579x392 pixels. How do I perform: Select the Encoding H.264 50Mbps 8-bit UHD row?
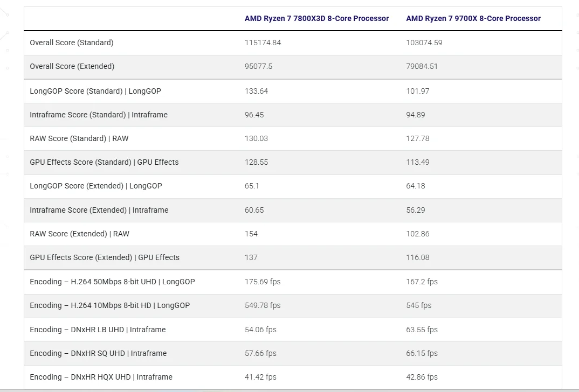[293, 282]
